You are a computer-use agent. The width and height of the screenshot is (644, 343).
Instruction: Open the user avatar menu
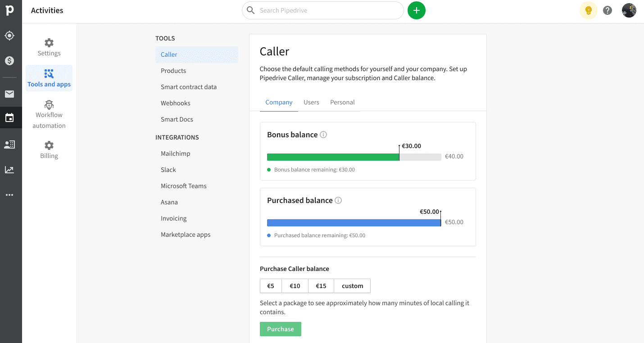pos(629,10)
